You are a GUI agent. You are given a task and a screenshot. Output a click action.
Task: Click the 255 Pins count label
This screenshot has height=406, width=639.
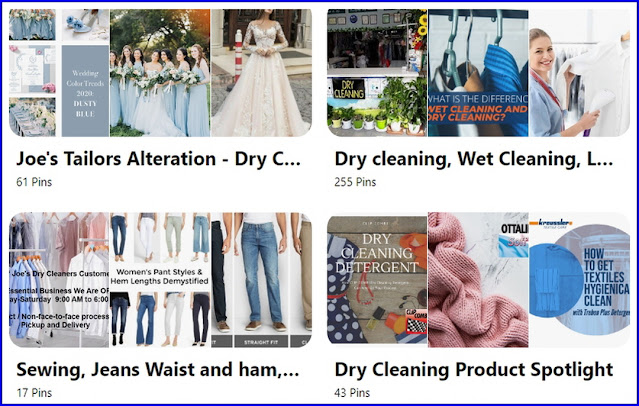coord(355,182)
